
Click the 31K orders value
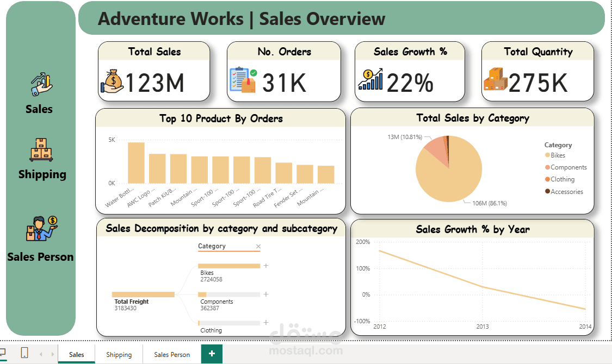[285, 83]
